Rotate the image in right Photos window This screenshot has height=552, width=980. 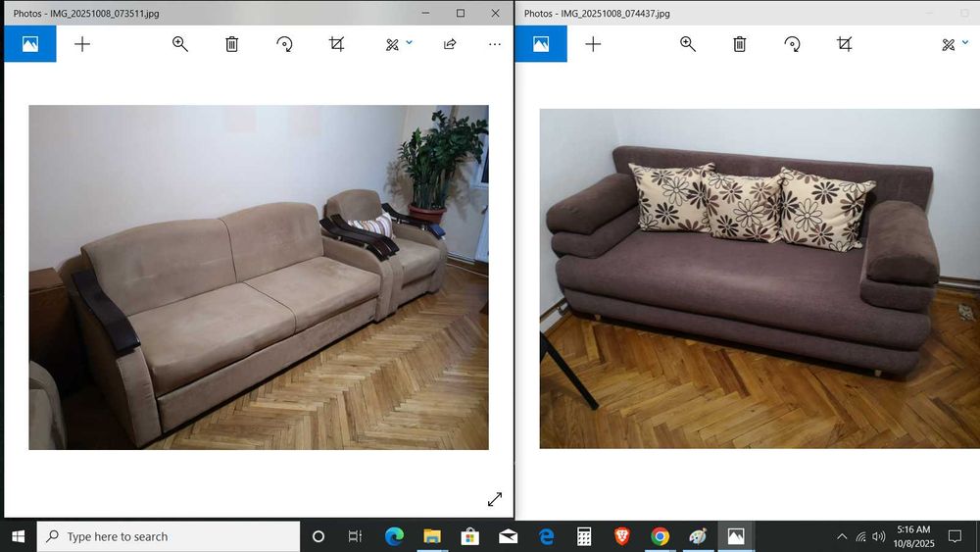click(792, 44)
